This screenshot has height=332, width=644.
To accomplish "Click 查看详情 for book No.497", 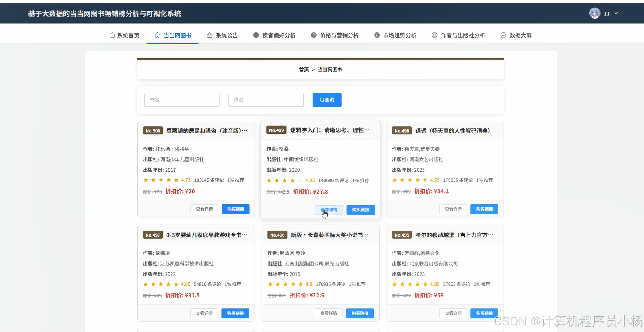I will point(204,313).
